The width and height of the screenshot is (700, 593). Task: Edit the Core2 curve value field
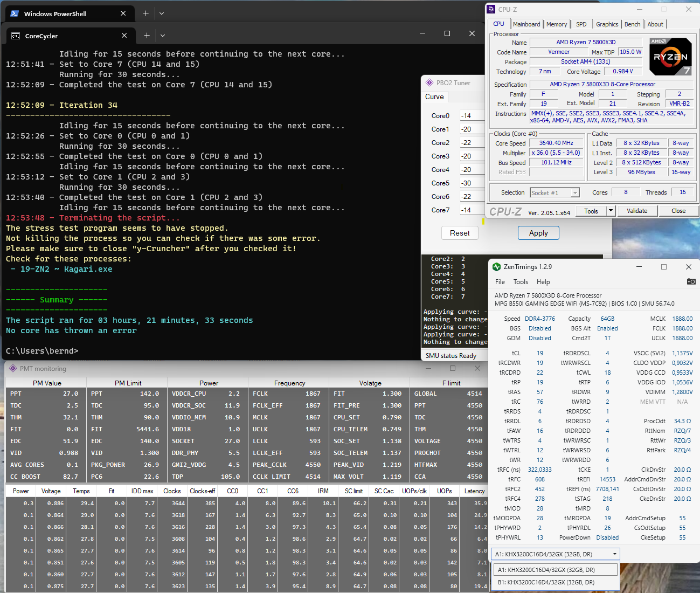(473, 143)
